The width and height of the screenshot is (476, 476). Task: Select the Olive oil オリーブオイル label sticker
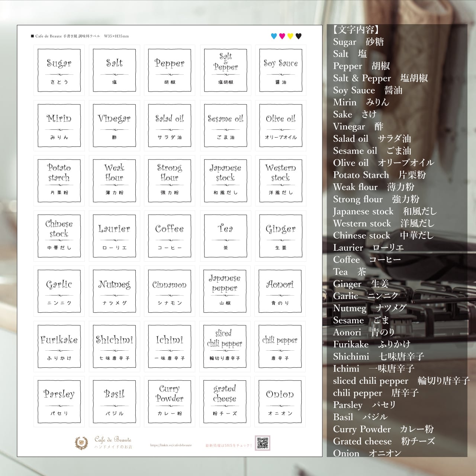[281, 126]
